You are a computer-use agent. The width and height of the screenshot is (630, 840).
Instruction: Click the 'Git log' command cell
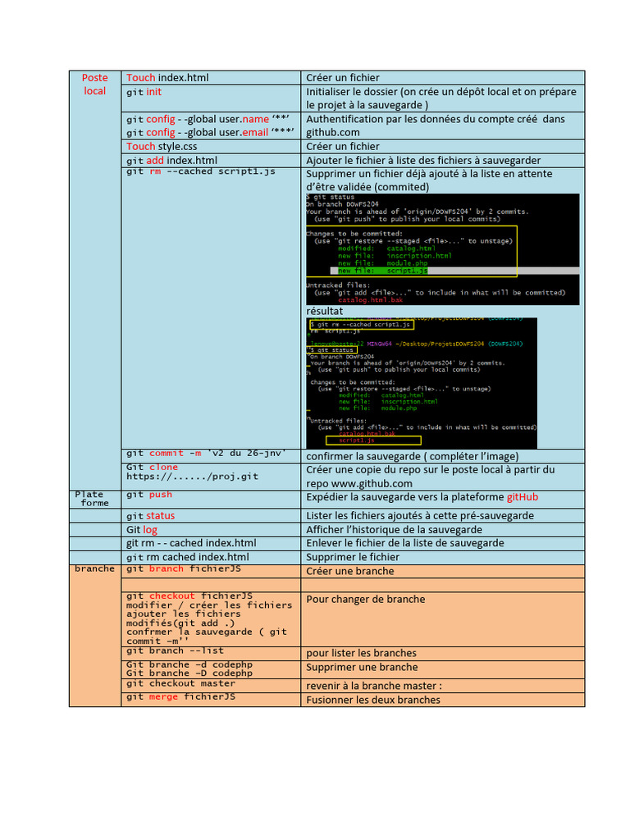point(211,530)
